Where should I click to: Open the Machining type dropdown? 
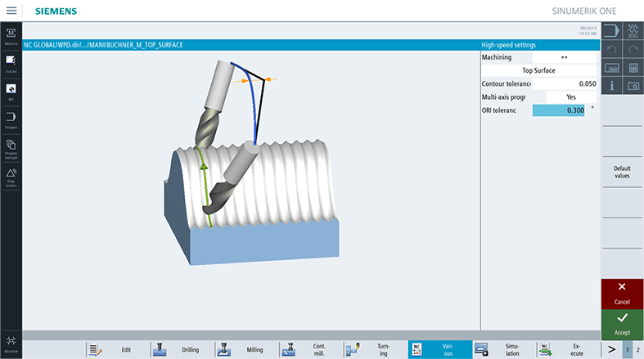(565, 57)
